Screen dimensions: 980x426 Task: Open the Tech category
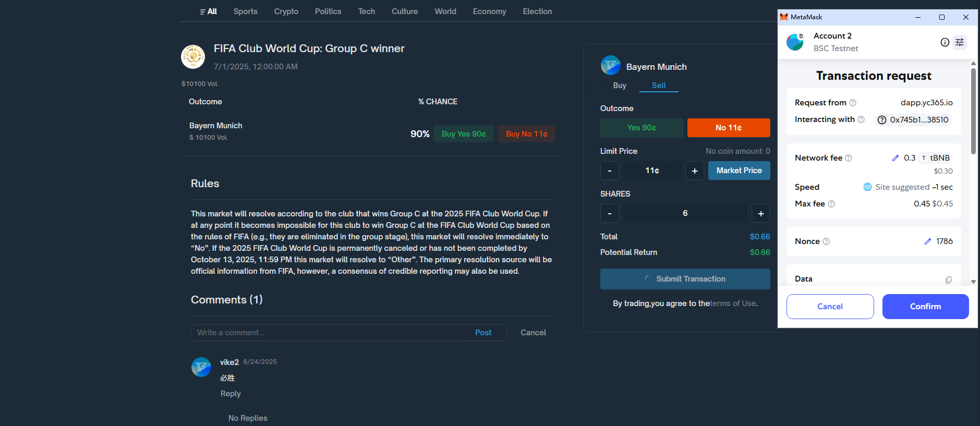(367, 11)
